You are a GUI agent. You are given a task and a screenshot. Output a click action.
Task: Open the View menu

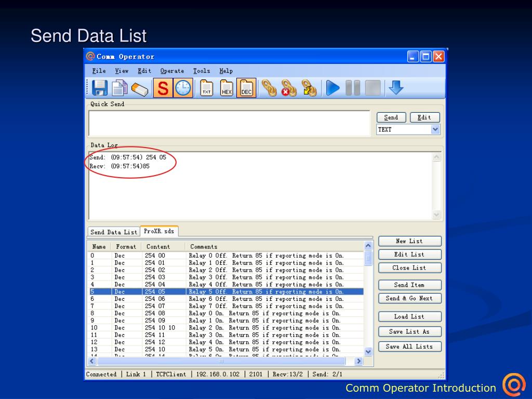pos(122,71)
